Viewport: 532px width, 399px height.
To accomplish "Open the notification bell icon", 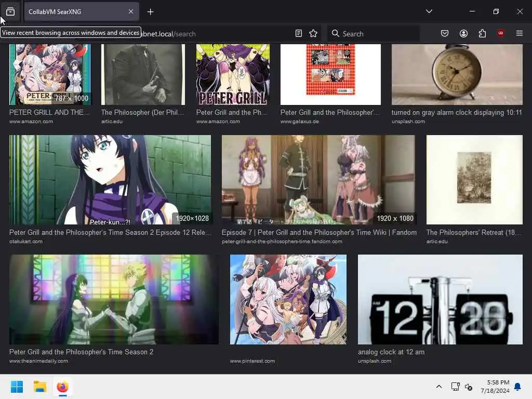I will (x=518, y=387).
